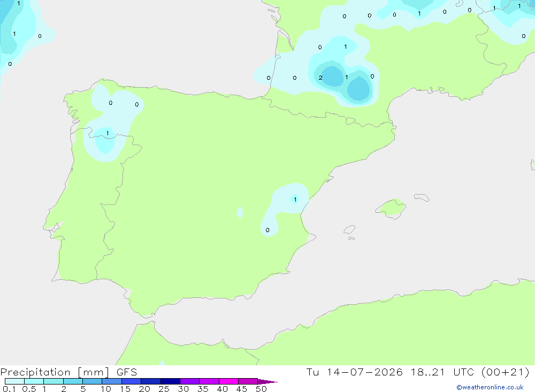Select the 45–50 mm legend color swatch
535x392 pixels.
pos(248,381)
